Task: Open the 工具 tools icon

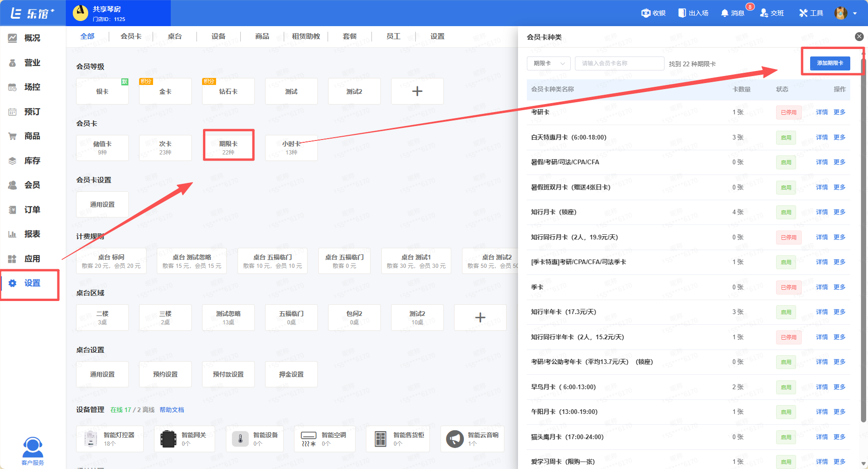Action: click(803, 13)
